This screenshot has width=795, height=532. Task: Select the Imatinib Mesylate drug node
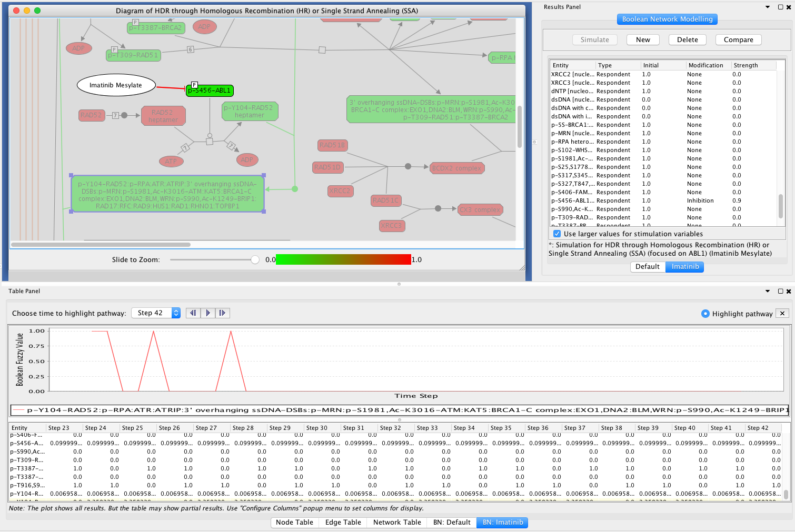tap(116, 85)
